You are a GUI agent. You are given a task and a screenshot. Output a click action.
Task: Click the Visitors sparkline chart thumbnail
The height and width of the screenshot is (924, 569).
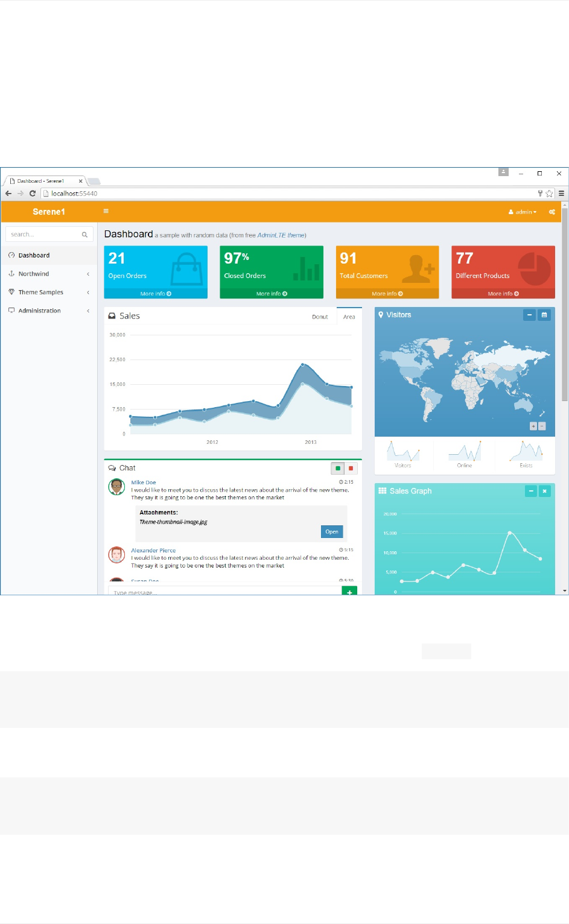click(x=403, y=451)
